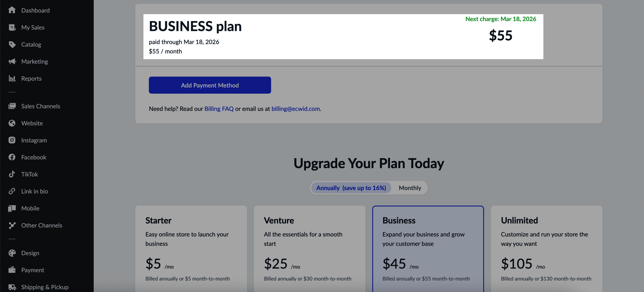The width and height of the screenshot is (644, 292).
Task: Open the Instagram icon in sidebar
Action: tap(12, 140)
